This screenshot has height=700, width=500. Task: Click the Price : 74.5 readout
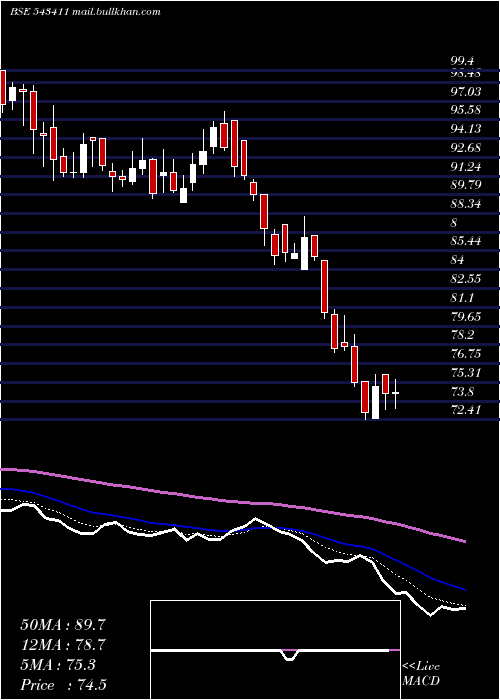[63, 685]
